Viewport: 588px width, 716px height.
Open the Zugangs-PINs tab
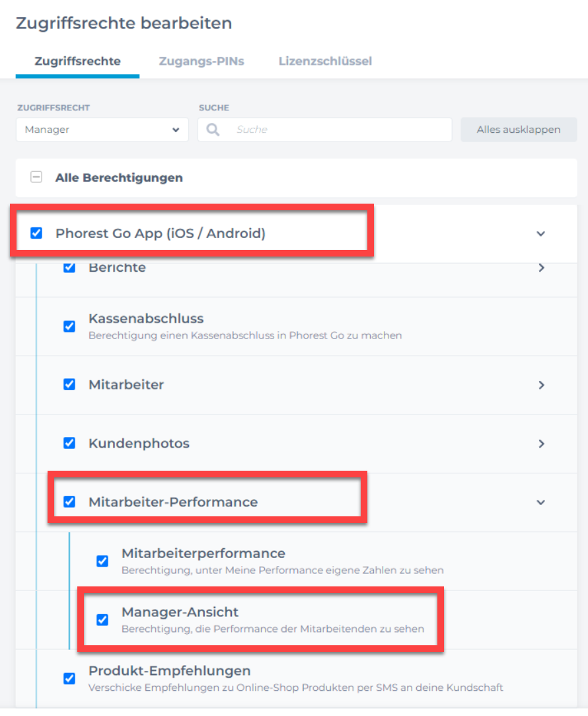[x=202, y=61]
